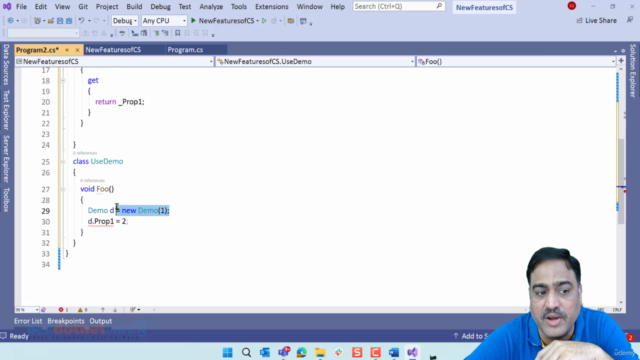This screenshot has width=640, height=360.
Task: Expand the NewFeaturesofCS startup item dropdown arrow
Action: (258, 20)
